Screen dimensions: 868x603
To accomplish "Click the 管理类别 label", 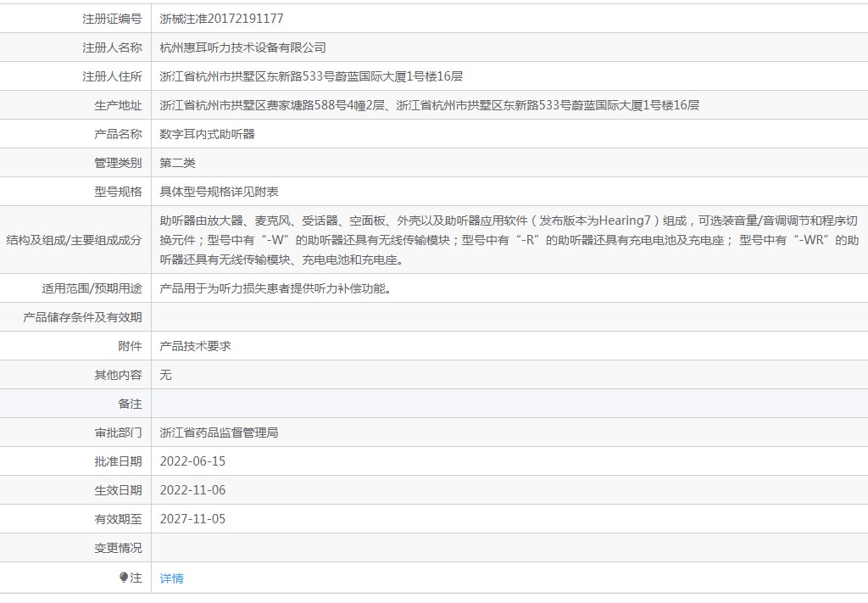I will (x=119, y=163).
